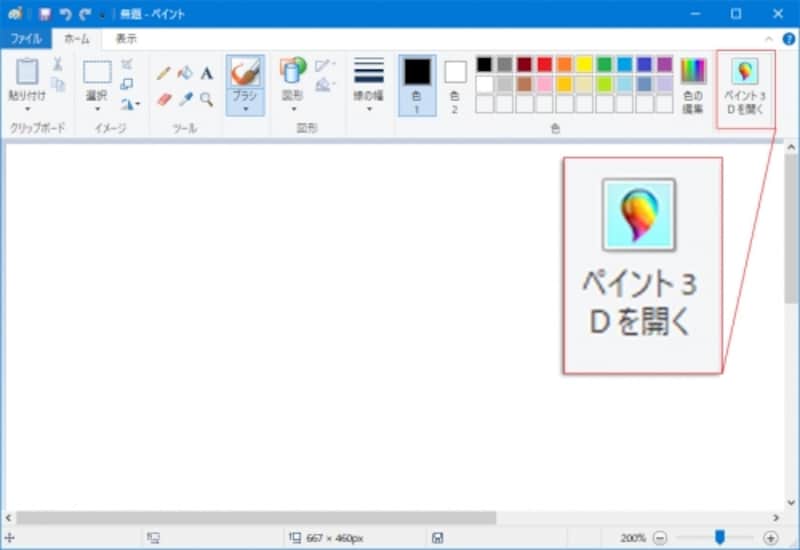This screenshot has height=550, width=800.
Task: Click the Help question mark icon
Action: [x=789, y=39]
